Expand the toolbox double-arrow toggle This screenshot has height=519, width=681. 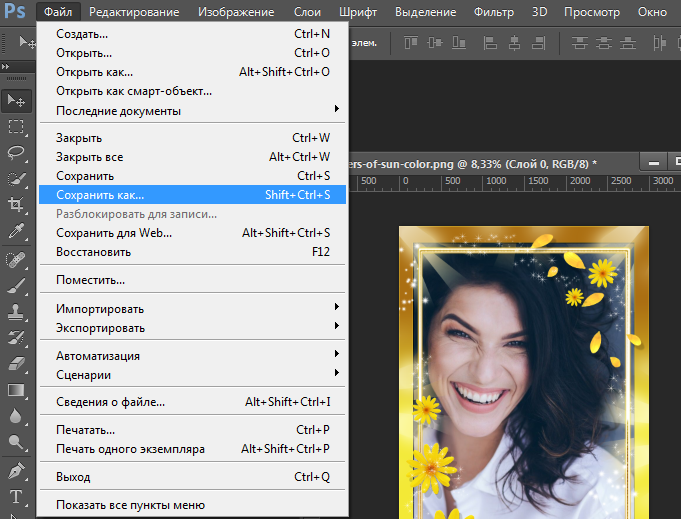click(x=6, y=66)
